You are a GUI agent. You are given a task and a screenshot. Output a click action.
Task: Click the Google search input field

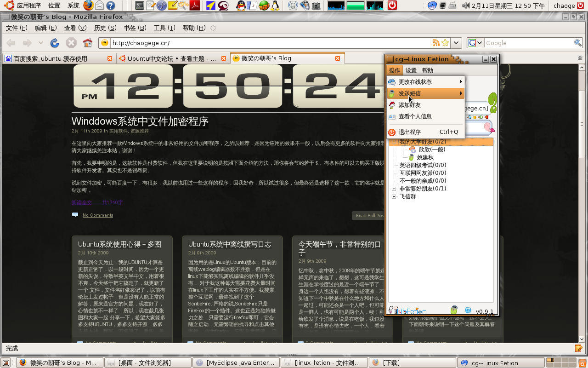pyautogui.click(x=529, y=43)
